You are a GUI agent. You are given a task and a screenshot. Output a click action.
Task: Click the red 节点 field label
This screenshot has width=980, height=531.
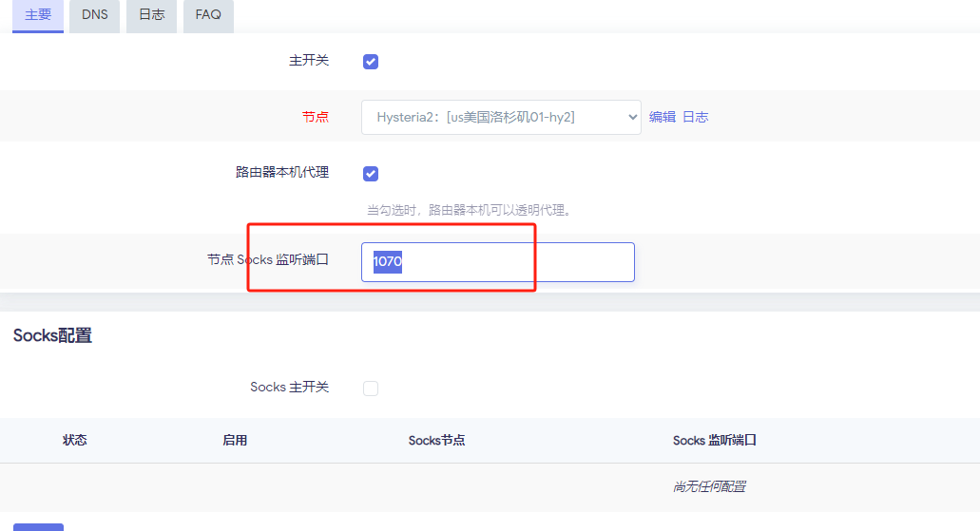316,118
